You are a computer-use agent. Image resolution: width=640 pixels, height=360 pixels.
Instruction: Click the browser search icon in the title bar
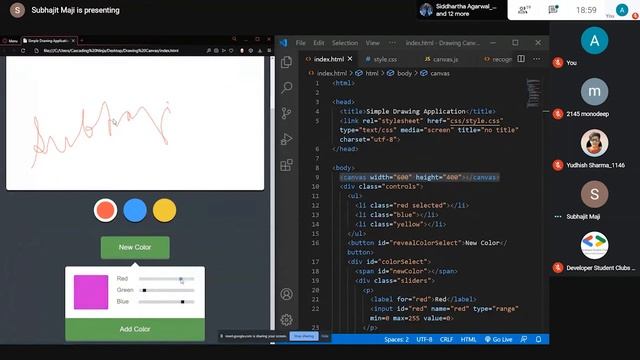pos(234,39)
